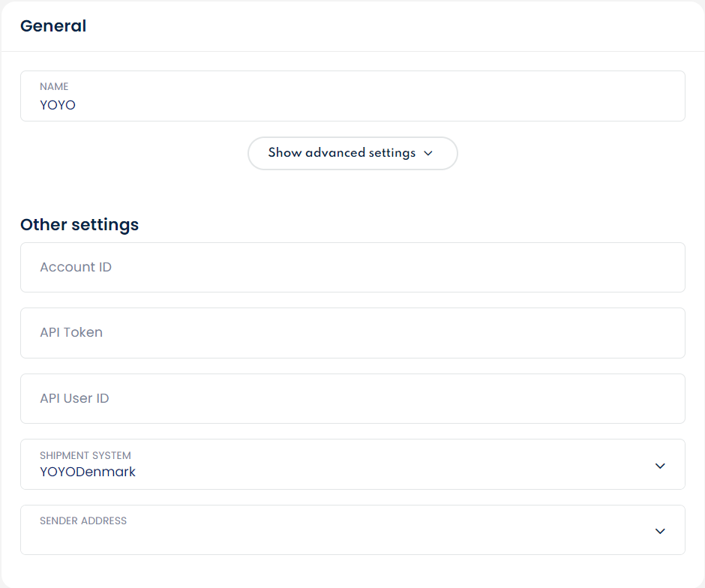Screen dimensions: 705x588
Task: Click the Other settings heading
Action: 79,224
